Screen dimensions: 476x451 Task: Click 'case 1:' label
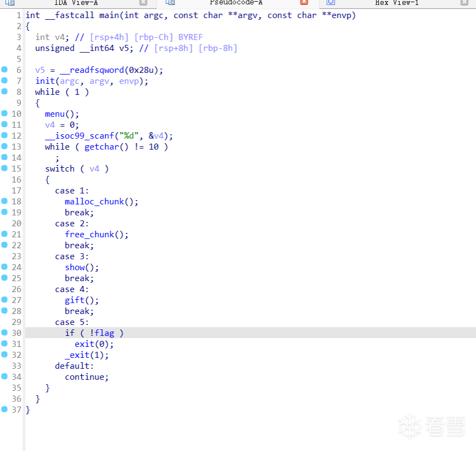point(72,191)
